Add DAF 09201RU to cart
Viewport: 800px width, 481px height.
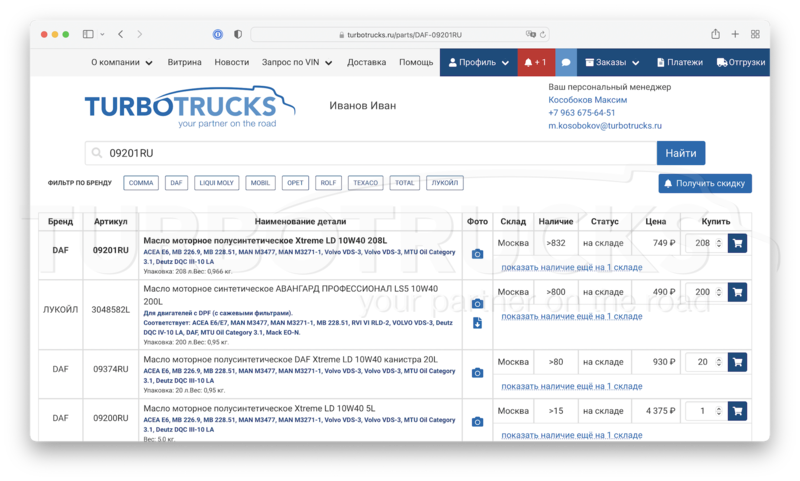(x=737, y=243)
